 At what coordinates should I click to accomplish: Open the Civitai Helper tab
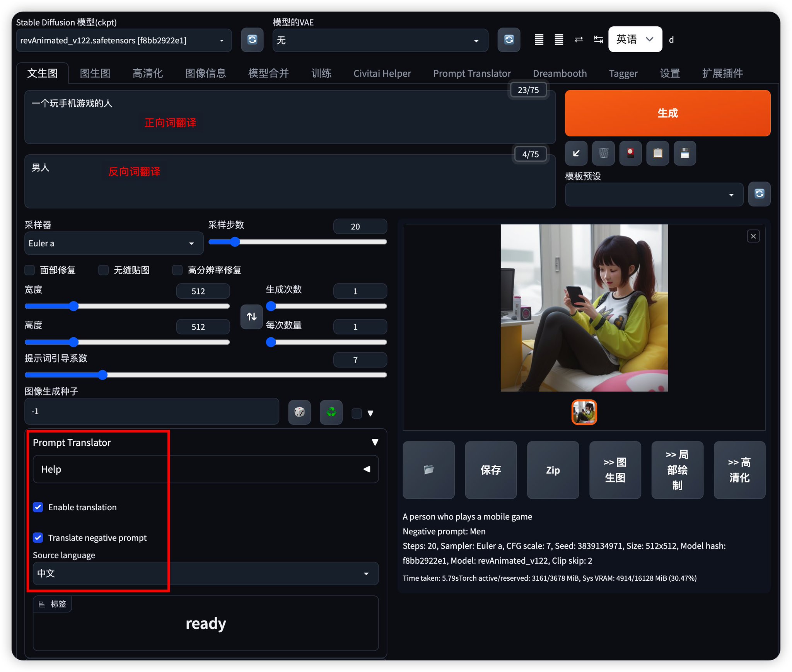click(382, 73)
